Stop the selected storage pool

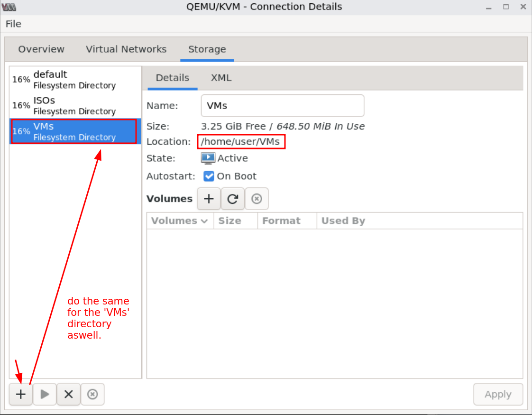point(69,394)
